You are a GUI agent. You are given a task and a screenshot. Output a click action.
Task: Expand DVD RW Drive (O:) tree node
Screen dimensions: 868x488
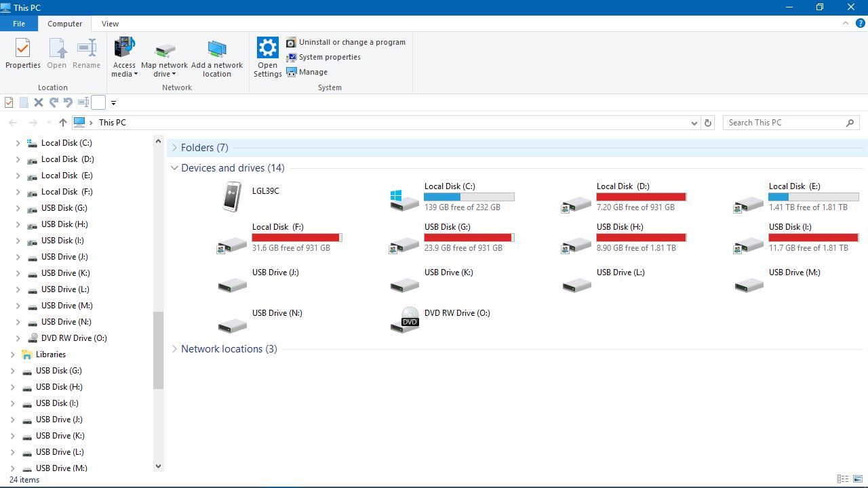(x=18, y=338)
